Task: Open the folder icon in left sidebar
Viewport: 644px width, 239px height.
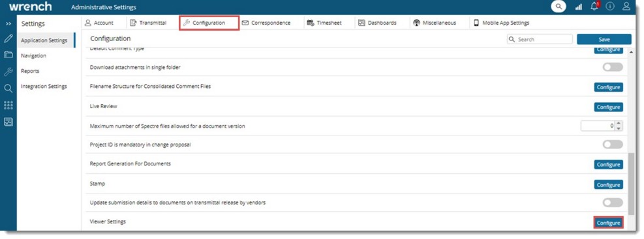Action: click(8, 55)
